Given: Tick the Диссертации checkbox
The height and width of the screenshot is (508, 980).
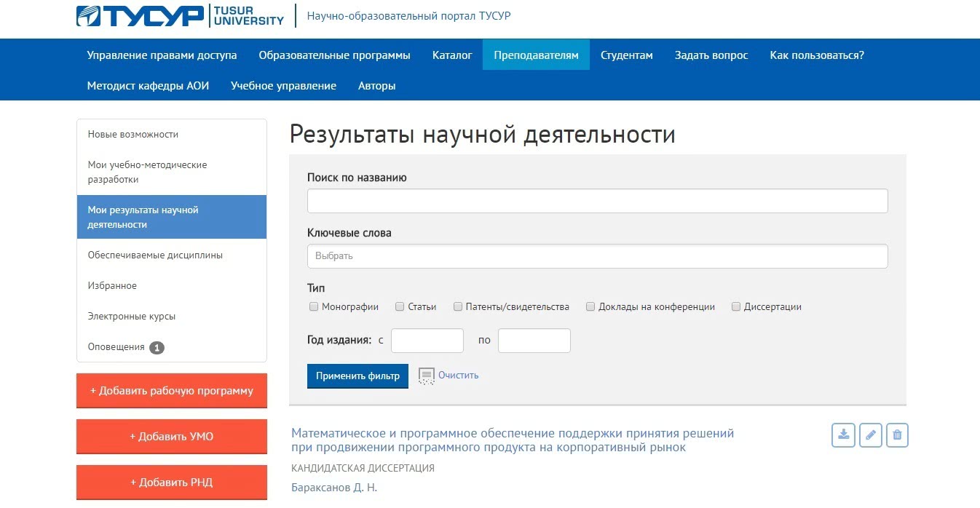Looking at the screenshot, I should pyautogui.click(x=736, y=307).
